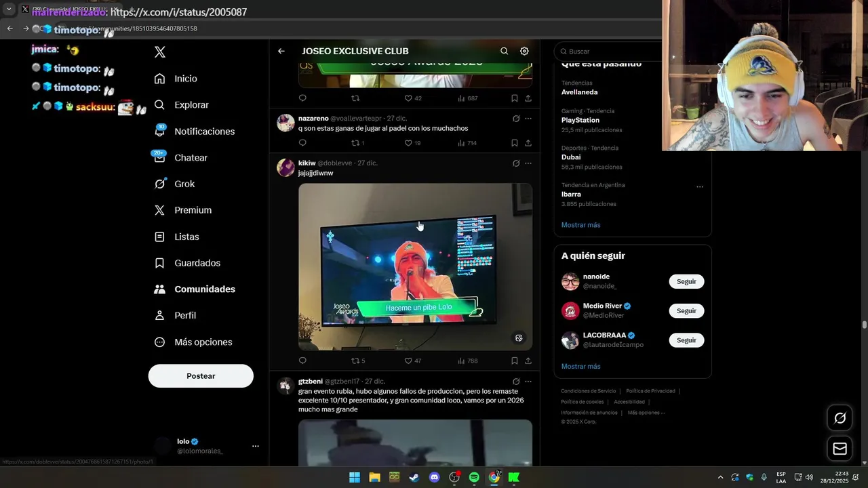868x488 pixels.
Task: Open more options on Ibarra trend
Action: 700,187
